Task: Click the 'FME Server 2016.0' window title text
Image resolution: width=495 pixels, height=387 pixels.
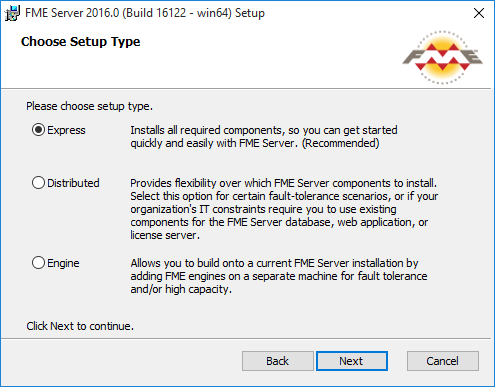Action: 145,13
